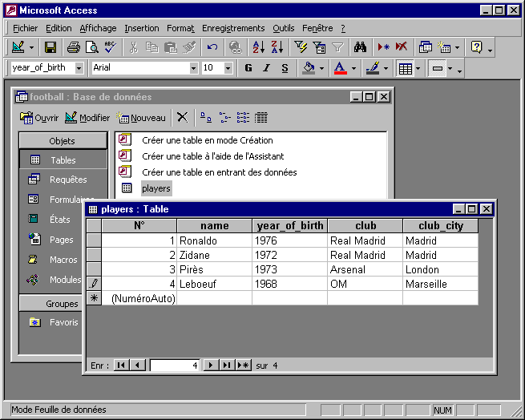The image size is (525, 420).
Task: Open the Edition menu
Action: click(x=59, y=28)
